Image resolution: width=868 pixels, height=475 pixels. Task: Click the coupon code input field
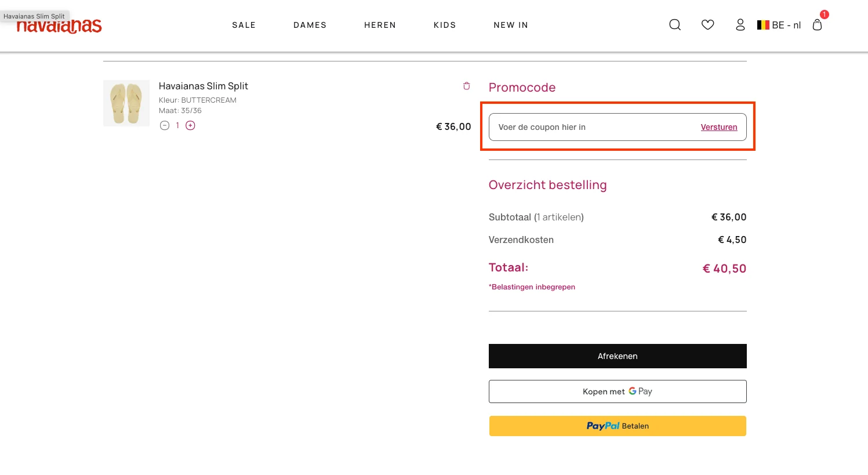pyautogui.click(x=591, y=127)
